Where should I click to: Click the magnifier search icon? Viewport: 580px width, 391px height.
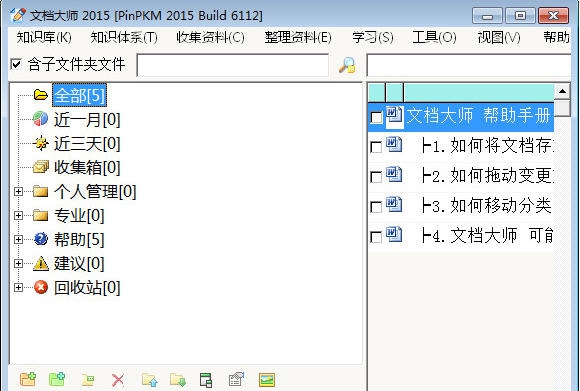tap(347, 65)
